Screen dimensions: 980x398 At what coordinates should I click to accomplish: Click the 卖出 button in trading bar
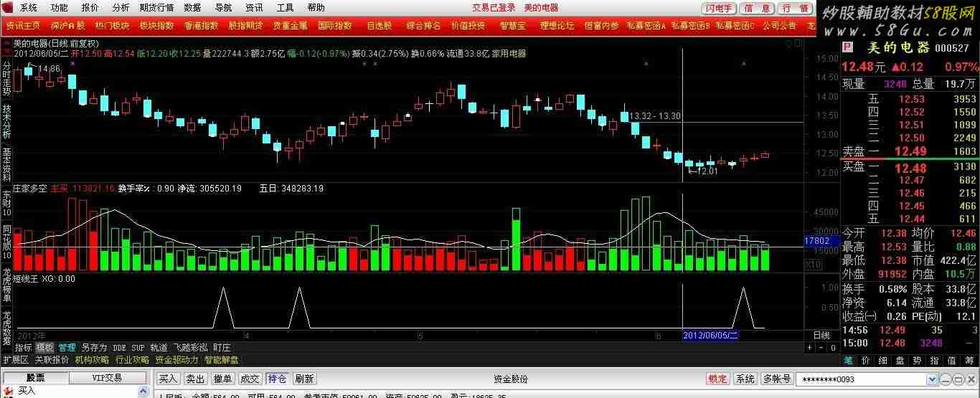(195, 379)
